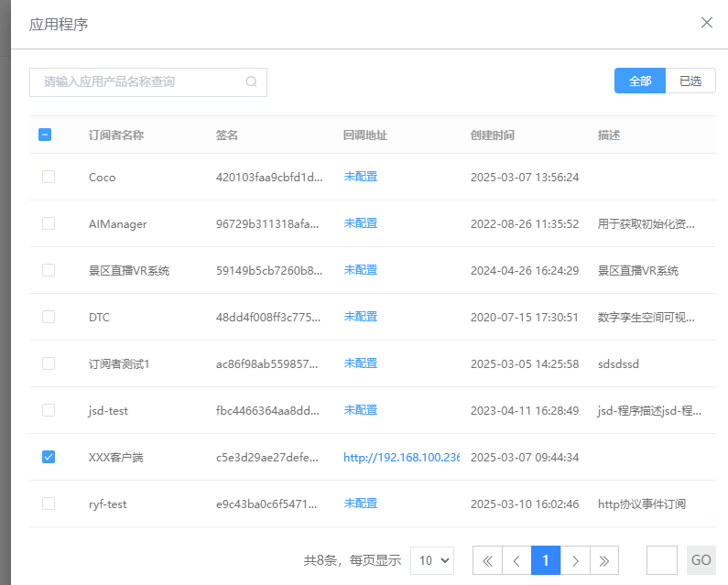Viewport: 728px width, 585px height.
Task: Select the XXX客户端 subscriber name
Action: (x=116, y=458)
